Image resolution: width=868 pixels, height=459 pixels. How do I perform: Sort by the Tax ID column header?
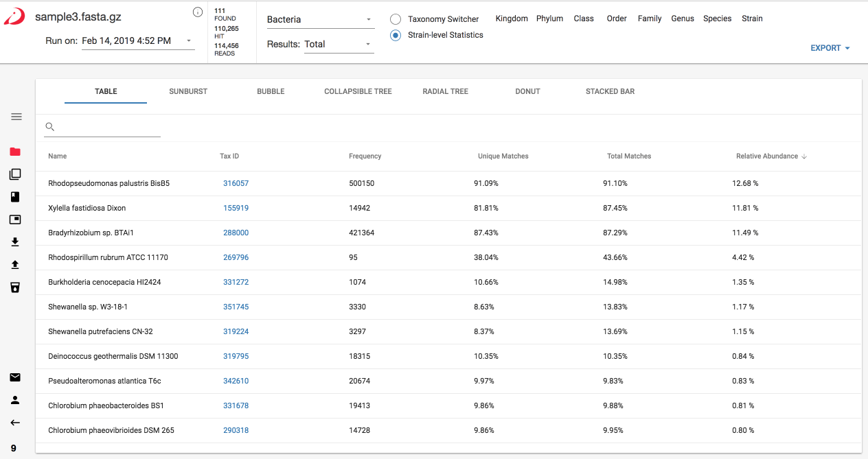(229, 156)
